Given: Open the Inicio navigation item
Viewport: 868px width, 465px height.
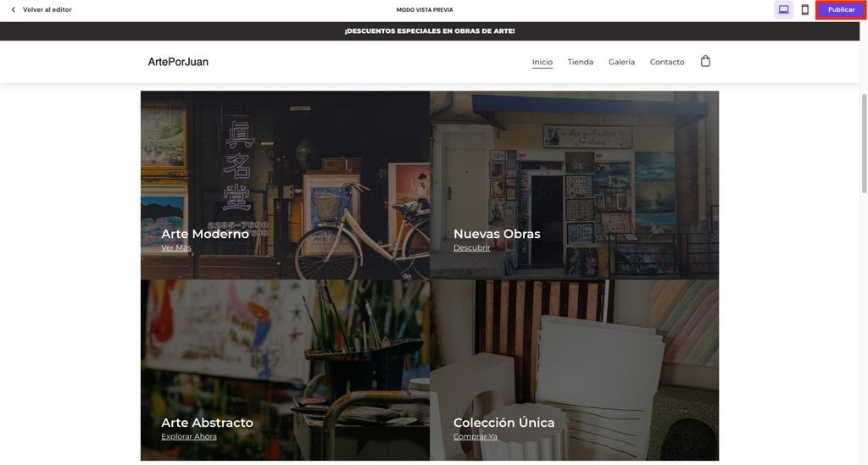Looking at the screenshot, I should (542, 62).
